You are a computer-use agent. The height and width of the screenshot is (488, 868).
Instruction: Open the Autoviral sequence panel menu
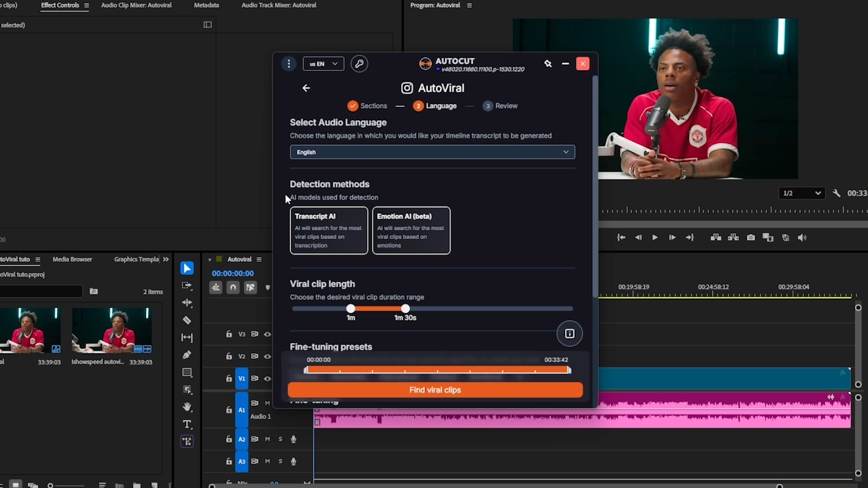259,259
